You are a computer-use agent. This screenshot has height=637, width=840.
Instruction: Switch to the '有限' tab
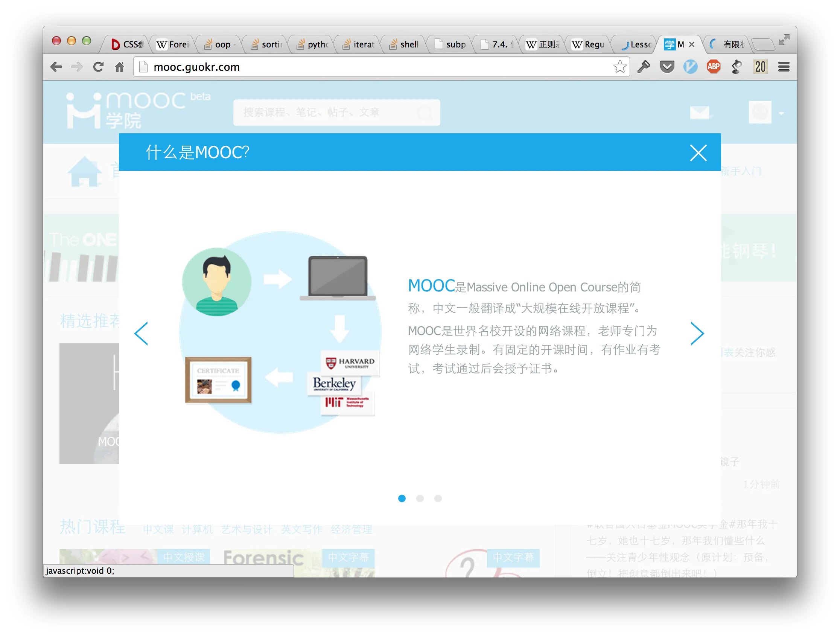coord(727,44)
